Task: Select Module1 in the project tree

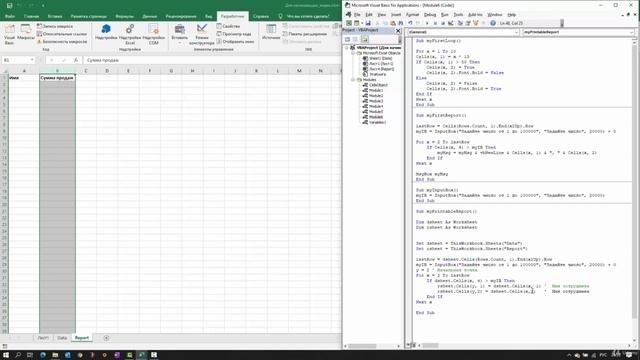Action: [376, 90]
